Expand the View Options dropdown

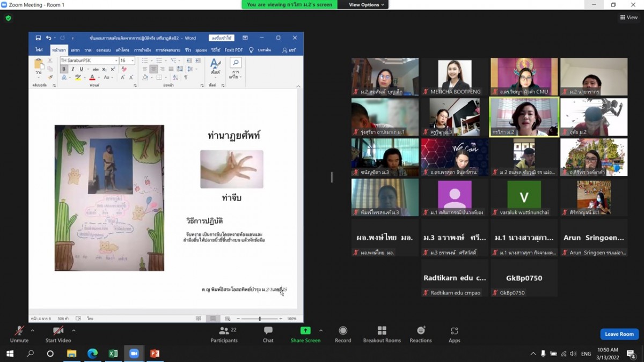click(367, 5)
